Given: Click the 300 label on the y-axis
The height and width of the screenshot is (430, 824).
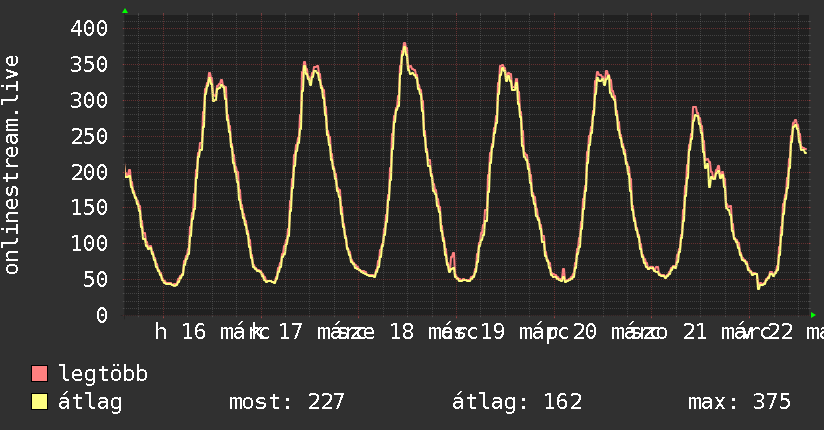Looking at the screenshot, I should click(x=88, y=100).
